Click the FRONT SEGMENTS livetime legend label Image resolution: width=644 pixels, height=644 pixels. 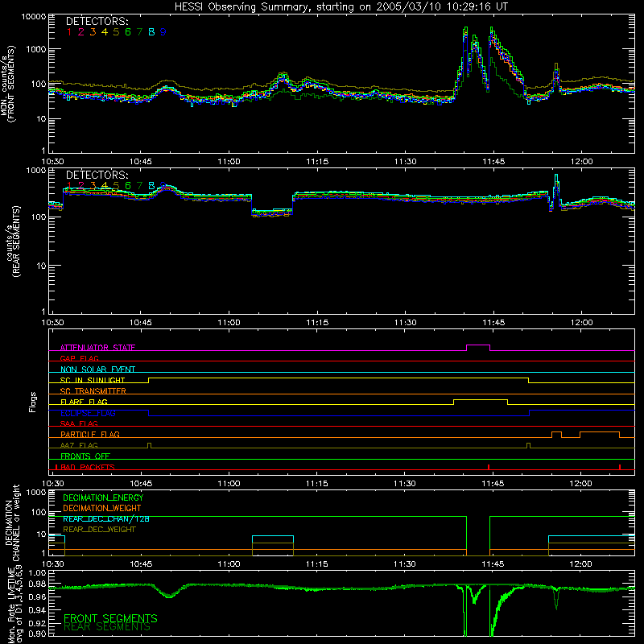pos(110,618)
